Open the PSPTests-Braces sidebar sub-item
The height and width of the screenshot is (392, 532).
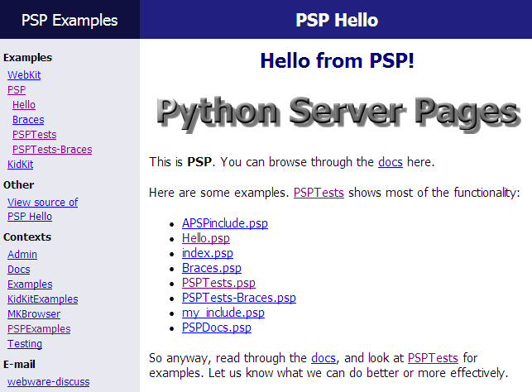click(52, 149)
